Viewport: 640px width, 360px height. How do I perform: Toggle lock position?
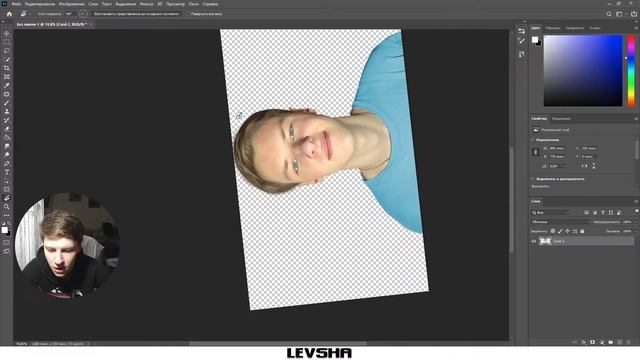coord(567,231)
